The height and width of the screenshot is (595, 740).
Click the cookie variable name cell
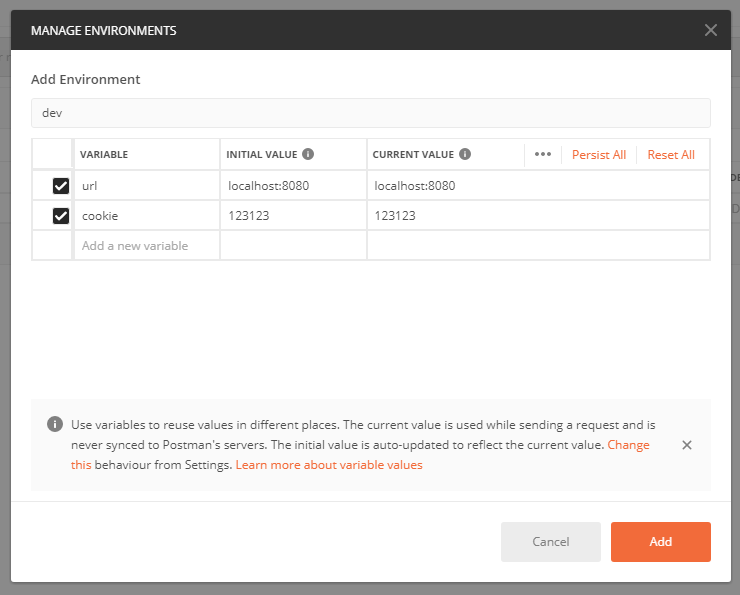146,216
